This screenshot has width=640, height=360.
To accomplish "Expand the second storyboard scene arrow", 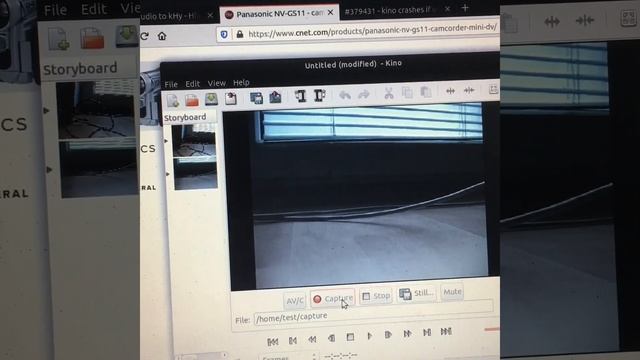I will point(168,174).
